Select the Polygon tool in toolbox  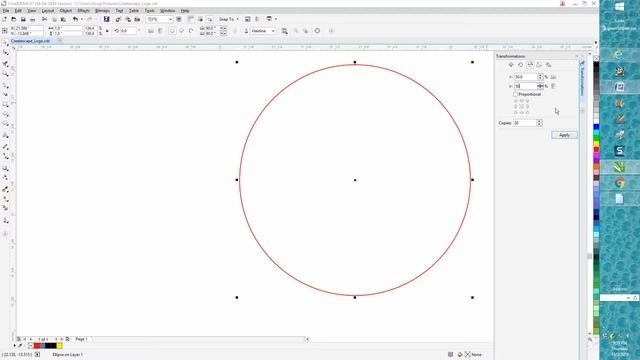pos(5,123)
